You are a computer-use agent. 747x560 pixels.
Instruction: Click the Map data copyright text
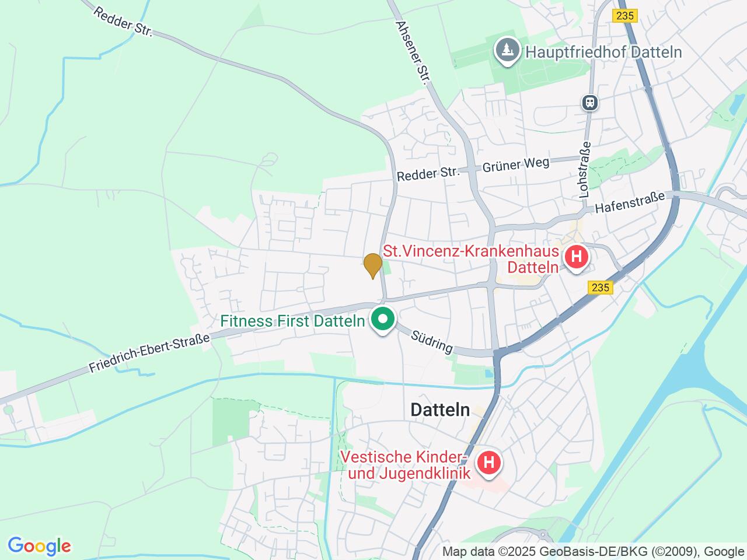click(x=593, y=552)
